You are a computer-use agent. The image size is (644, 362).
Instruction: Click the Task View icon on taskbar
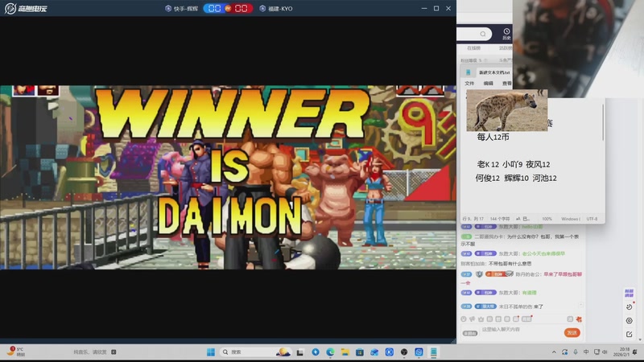click(300, 352)
